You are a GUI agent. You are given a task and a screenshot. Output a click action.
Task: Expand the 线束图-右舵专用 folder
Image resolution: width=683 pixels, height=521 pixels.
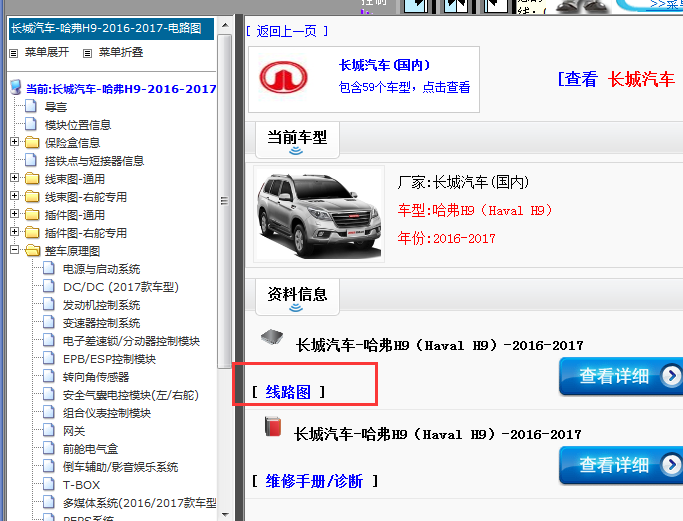[14, 196]
